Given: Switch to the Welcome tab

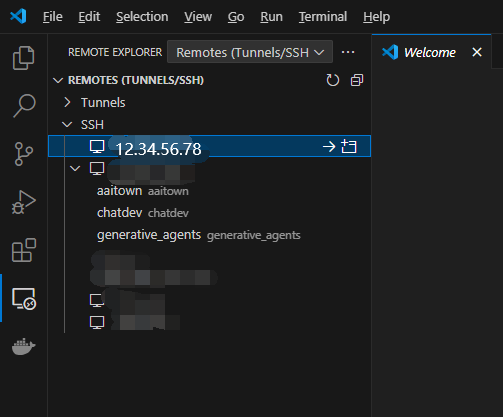Looking at the screenshot, I should [430, 52].
